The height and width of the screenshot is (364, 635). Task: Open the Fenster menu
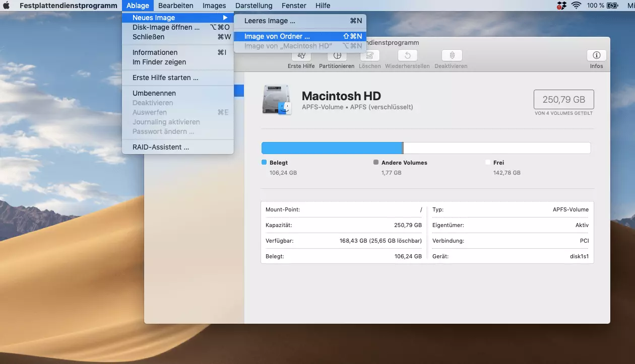click(294, 6)
